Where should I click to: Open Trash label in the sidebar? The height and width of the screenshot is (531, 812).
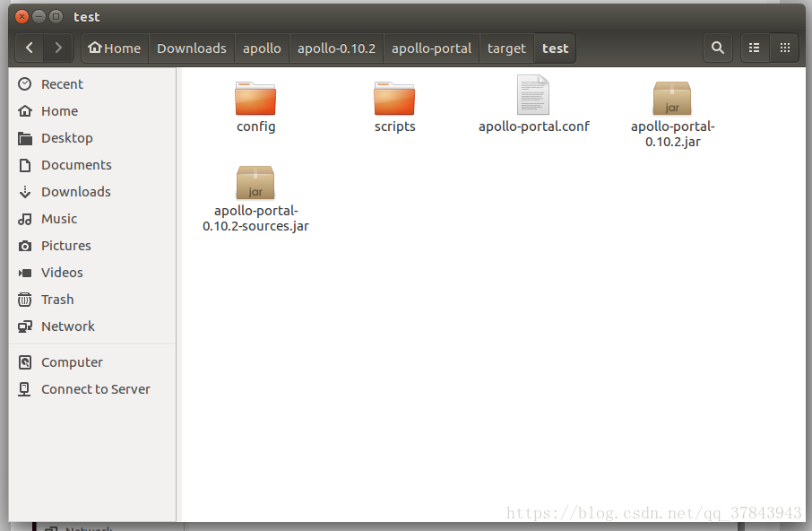[x=57, y=300]
